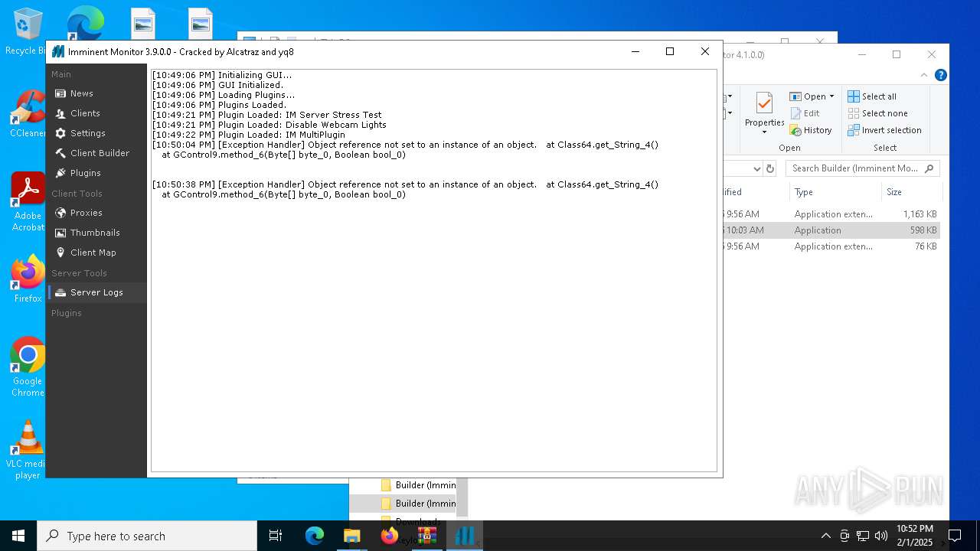Click the 'Plugin Loaded: IM MultiPlugin' log line
Viewport: 980px width, 551px height.
248,135
